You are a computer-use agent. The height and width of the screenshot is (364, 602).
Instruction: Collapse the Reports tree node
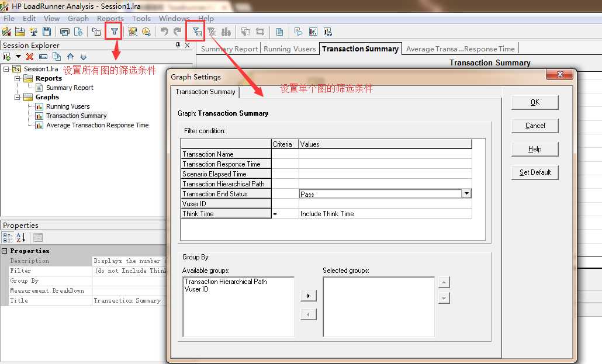click(x=18, y=78)
